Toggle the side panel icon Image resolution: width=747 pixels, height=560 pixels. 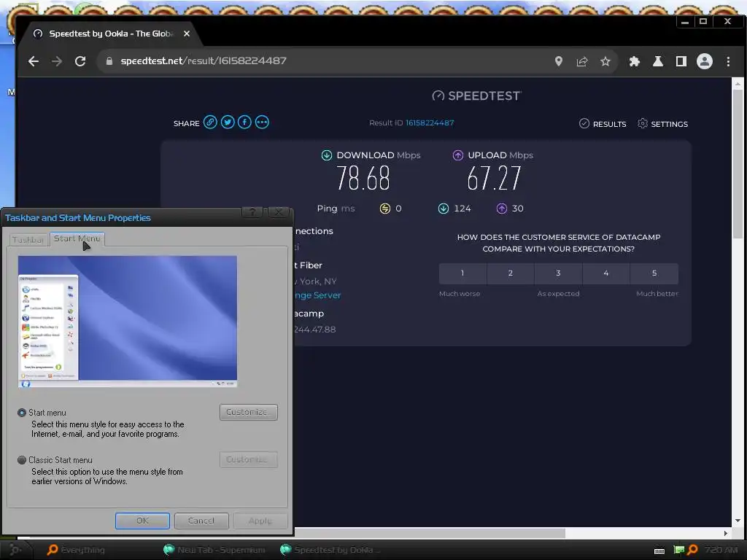tap(681, 61)
